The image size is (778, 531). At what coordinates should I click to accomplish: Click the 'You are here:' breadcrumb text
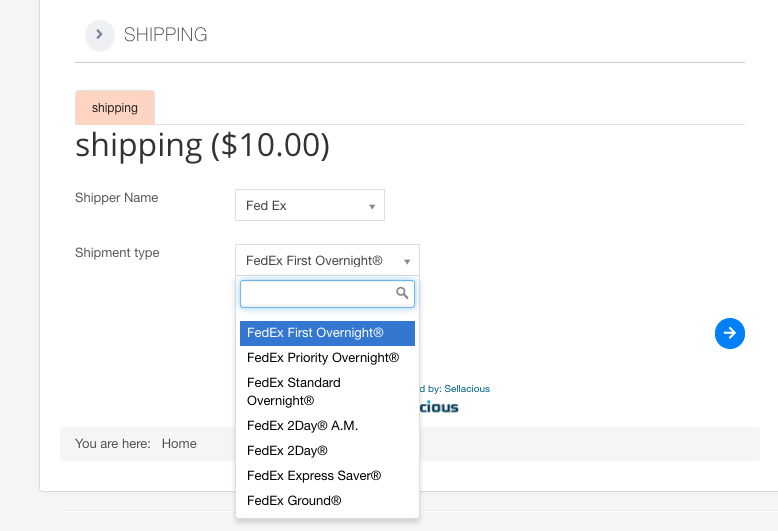[x=113, y=444]
